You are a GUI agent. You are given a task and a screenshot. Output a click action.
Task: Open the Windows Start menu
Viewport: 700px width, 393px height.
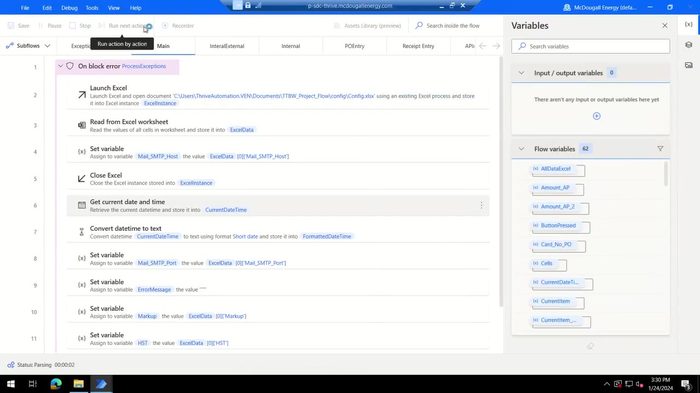[11, 384]
